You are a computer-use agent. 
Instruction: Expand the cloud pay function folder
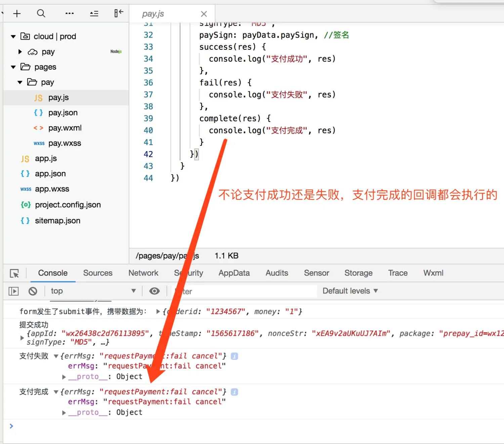pos(20,52)
